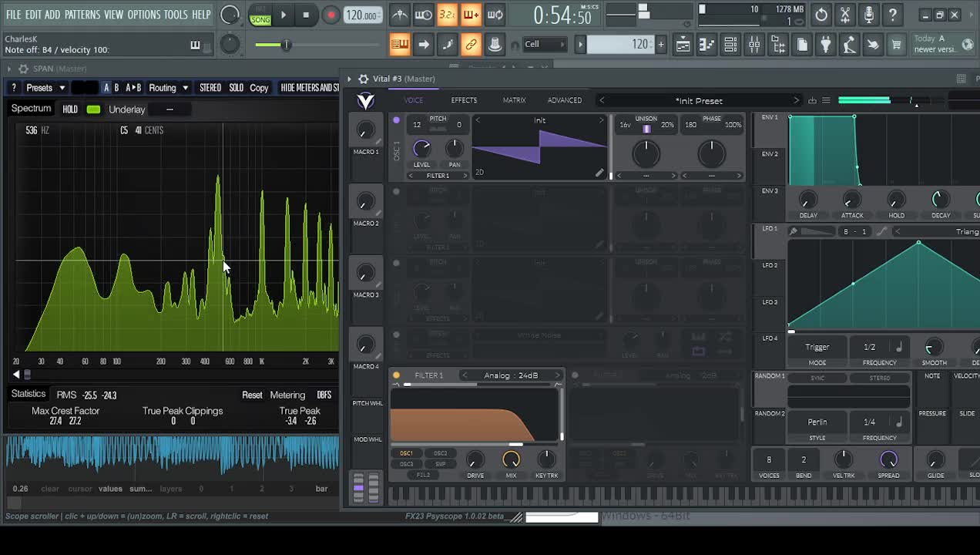Viewport: 980px width, 555px height.
Task: Select preset slot A in SPAN
Action: (x=106, y=88)
